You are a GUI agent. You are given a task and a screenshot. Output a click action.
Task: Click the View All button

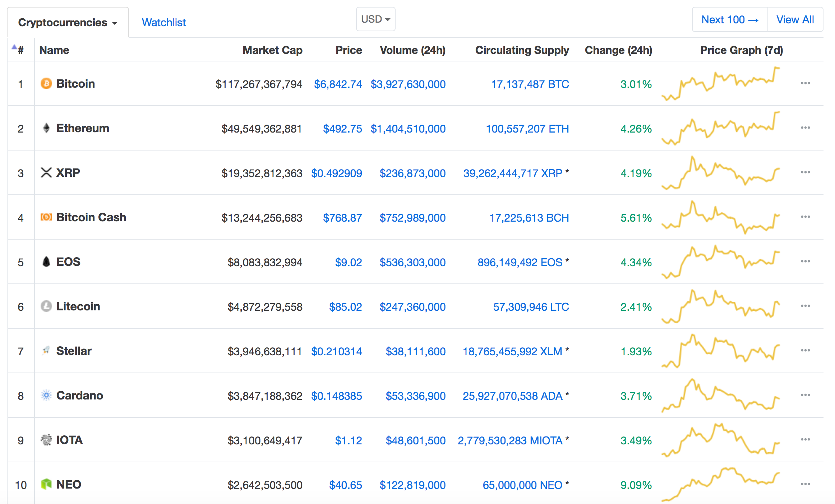pos(795,19)
